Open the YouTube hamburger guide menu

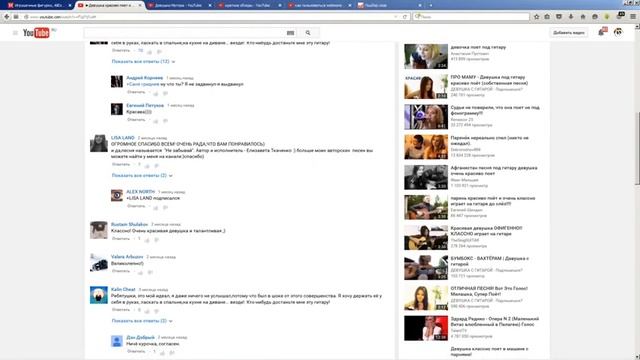pos(15,33)
